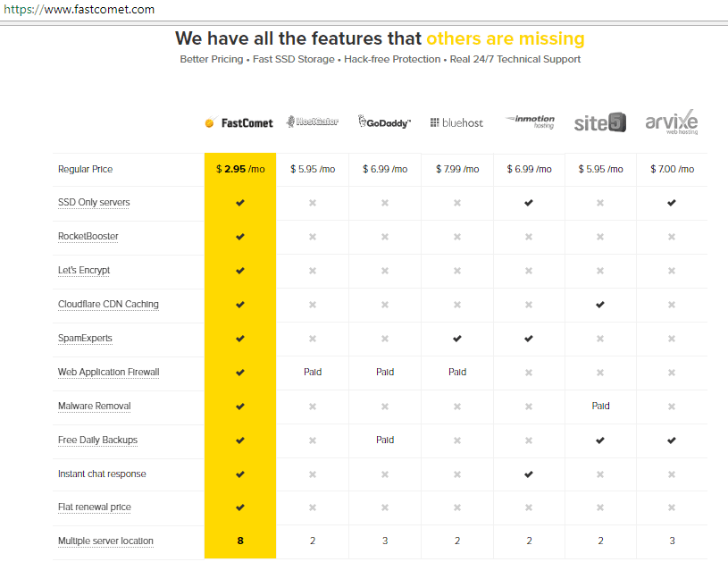The width and height of the screenshot is (728, 562).
Task: Click arvixe's Free Daily Backups checkmark
Action: coord(672,440)
